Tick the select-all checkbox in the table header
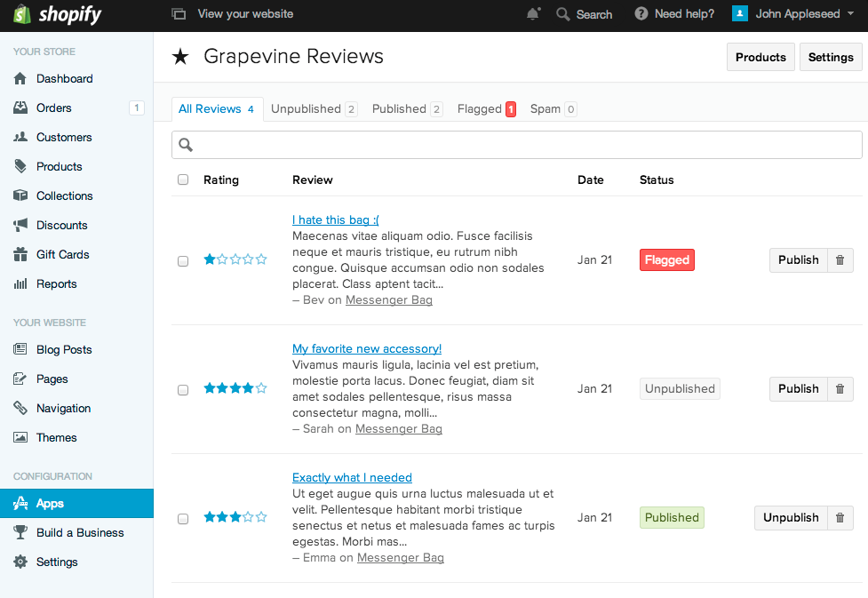The image size is (868, 598). [183, 179]
